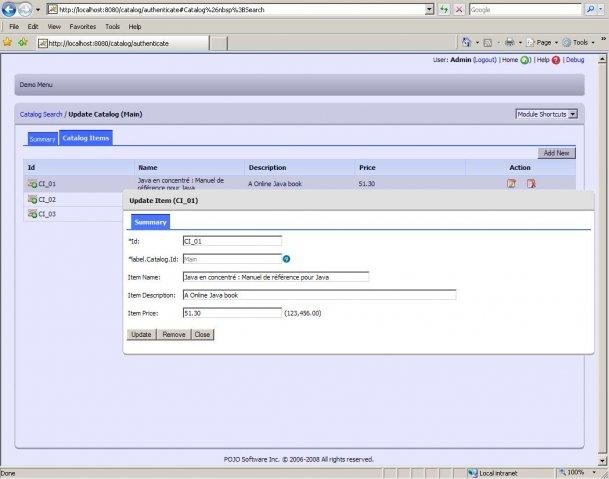Select the localhost catalog browser tab
Screen dimensions: 609x479
[123, 43]
